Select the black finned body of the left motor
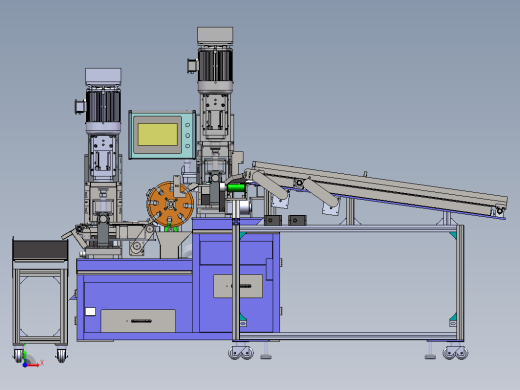This screenshot has width=520, height=390. [103, 106]
